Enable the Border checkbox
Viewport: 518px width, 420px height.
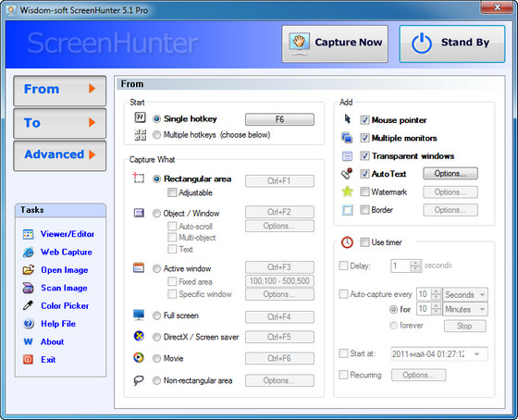(x=364, y=209)
